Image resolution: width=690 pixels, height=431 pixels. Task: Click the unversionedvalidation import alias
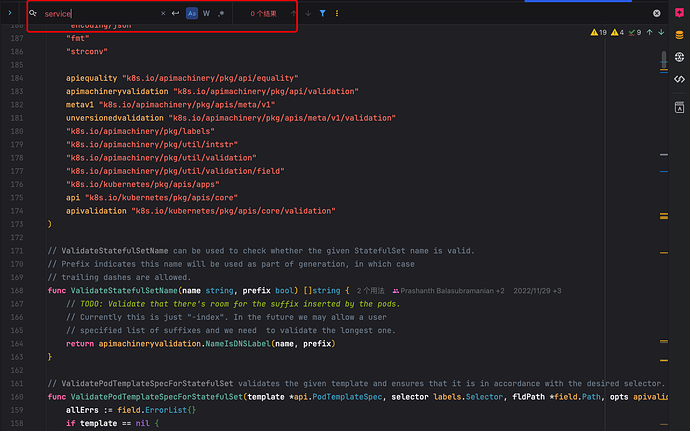coord(115,118)
